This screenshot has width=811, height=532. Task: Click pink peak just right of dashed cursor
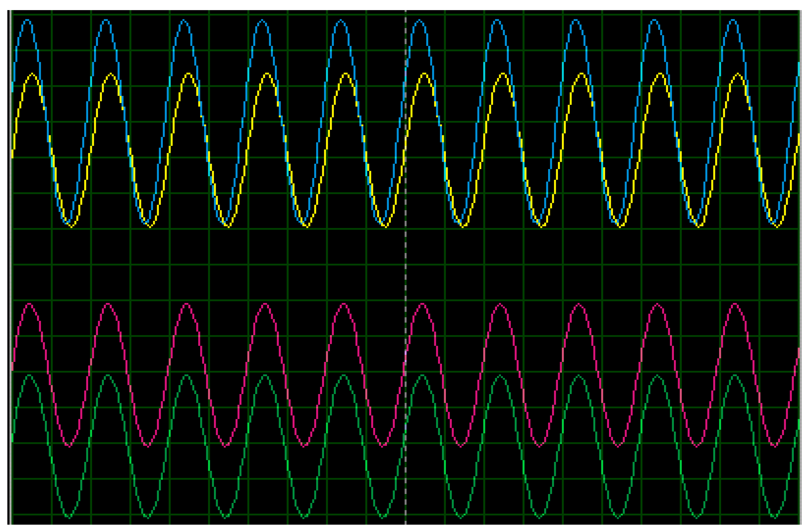pos(422,303)
